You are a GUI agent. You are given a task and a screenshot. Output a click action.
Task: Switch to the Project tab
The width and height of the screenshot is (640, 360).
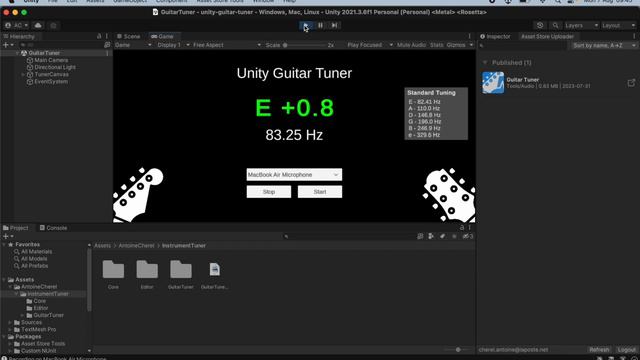pos(16,228)
